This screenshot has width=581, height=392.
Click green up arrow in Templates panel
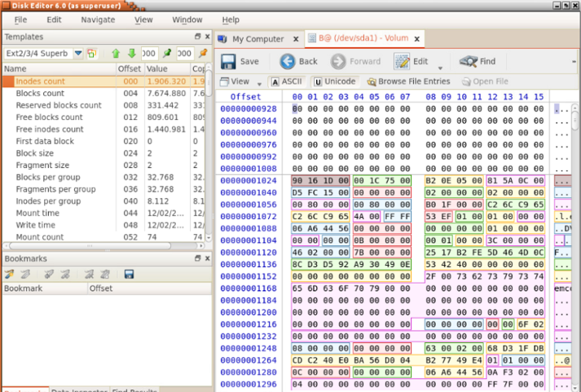(116, 54)
